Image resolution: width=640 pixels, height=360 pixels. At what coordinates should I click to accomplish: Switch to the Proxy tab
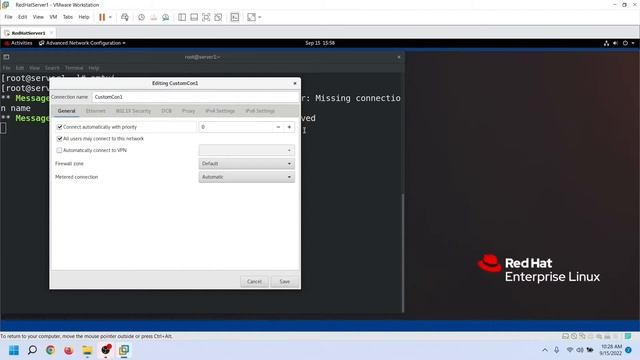(x=188, y=111)
